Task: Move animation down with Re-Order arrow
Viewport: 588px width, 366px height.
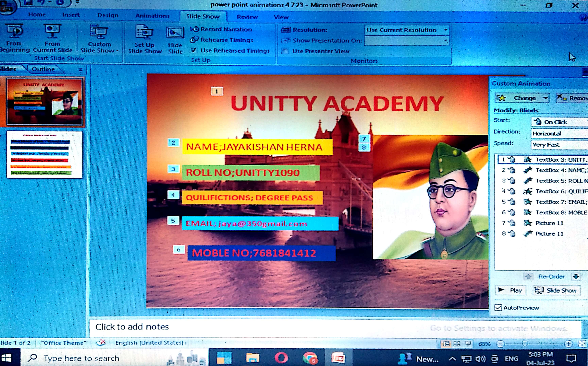Action: click(x=576, y=276)
